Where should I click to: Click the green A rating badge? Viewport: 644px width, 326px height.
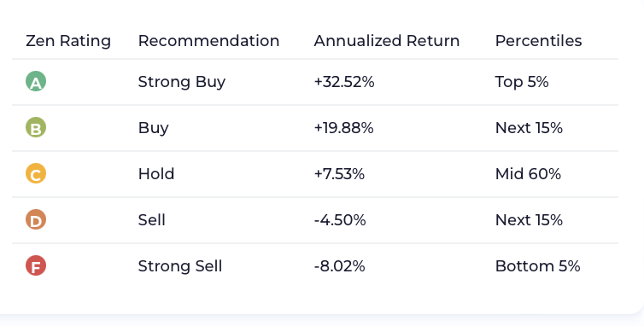point(36,81)
